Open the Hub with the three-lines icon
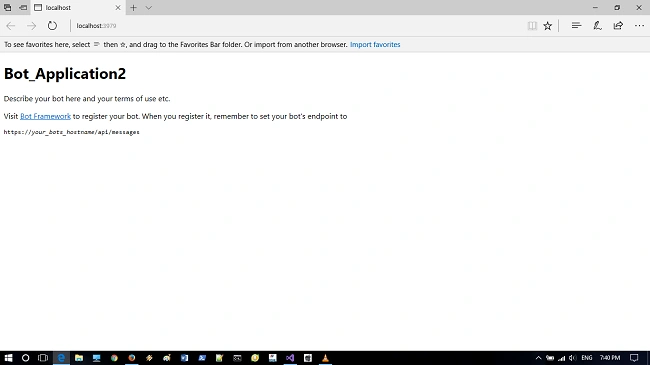 (x=576, y=26)
